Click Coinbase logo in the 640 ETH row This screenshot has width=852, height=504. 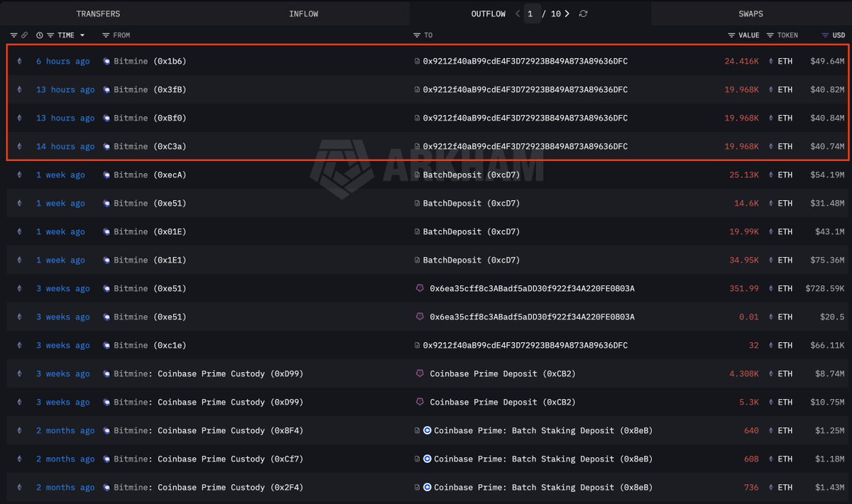point(427,430)
